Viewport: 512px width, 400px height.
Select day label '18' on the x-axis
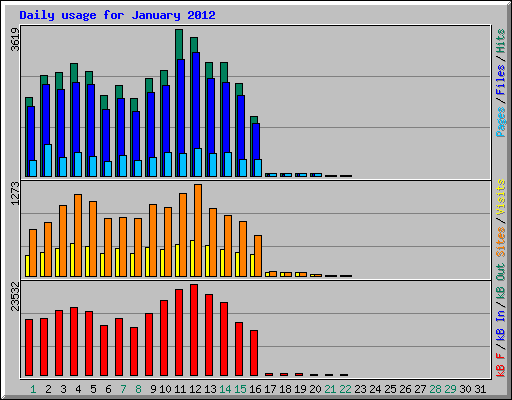click(x=285, y=389)
